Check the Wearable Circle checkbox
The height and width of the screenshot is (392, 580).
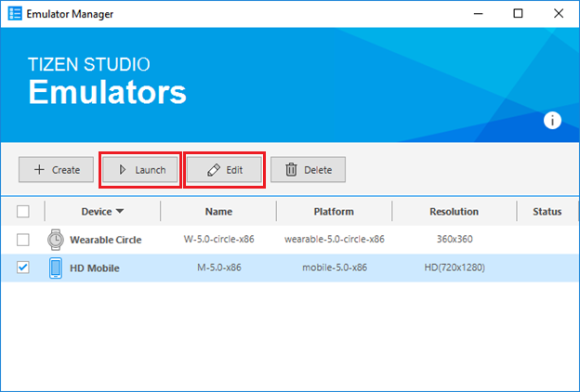click(23, 240)
